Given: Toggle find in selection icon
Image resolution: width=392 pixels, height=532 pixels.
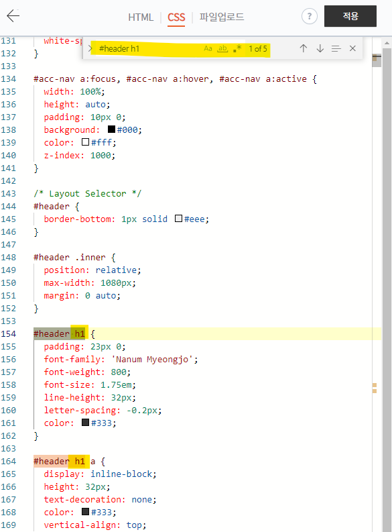Looking at the screenshot, I should (x=336, y=48).
